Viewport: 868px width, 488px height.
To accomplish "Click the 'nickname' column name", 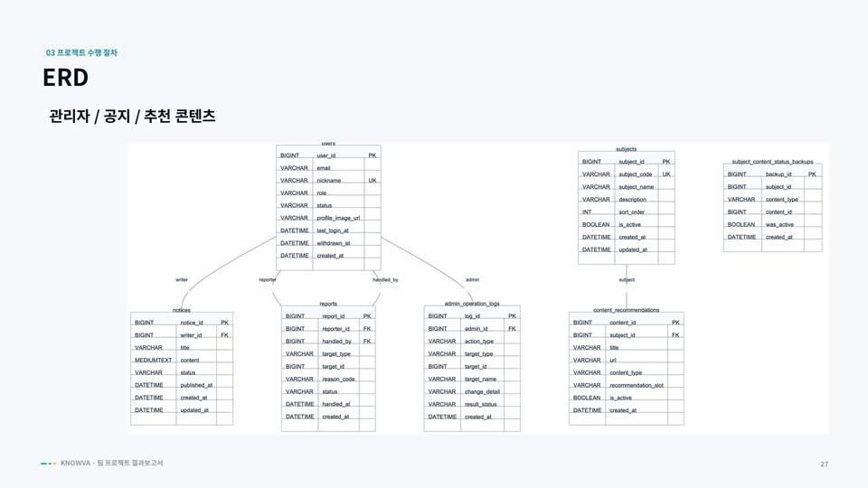I will point(329,181).
